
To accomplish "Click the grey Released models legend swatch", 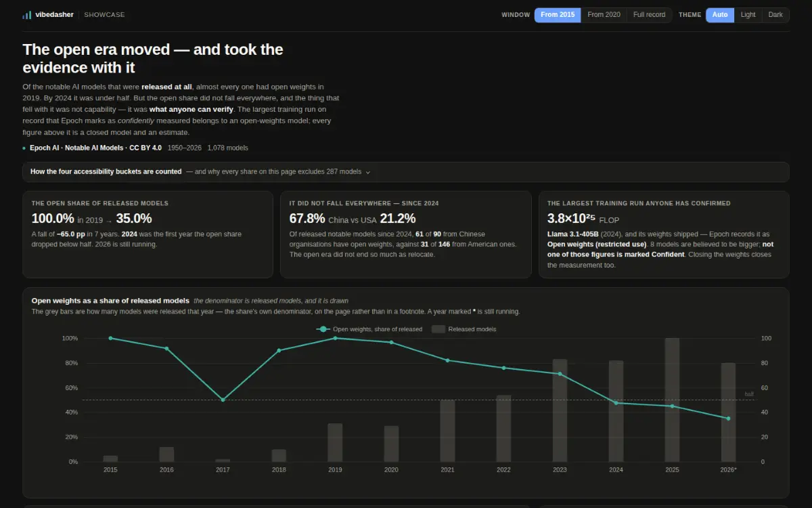I will tap(438, 329).
